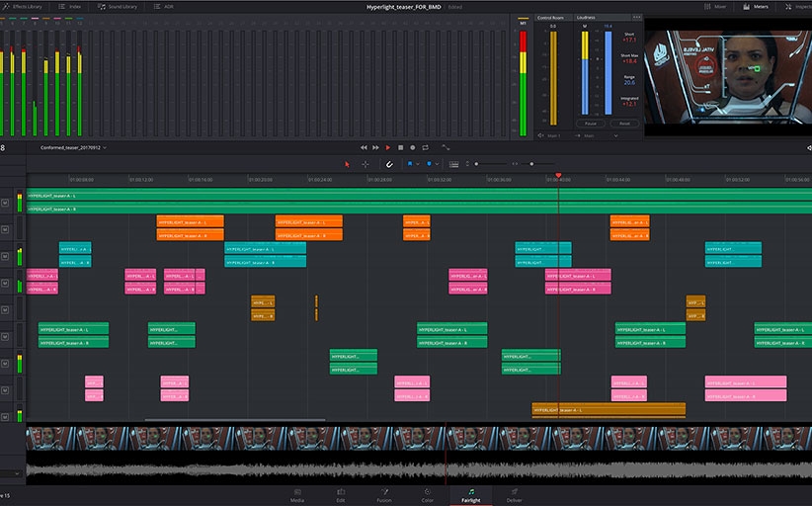Open the Sound Library panel

click(x=120, y=6)
